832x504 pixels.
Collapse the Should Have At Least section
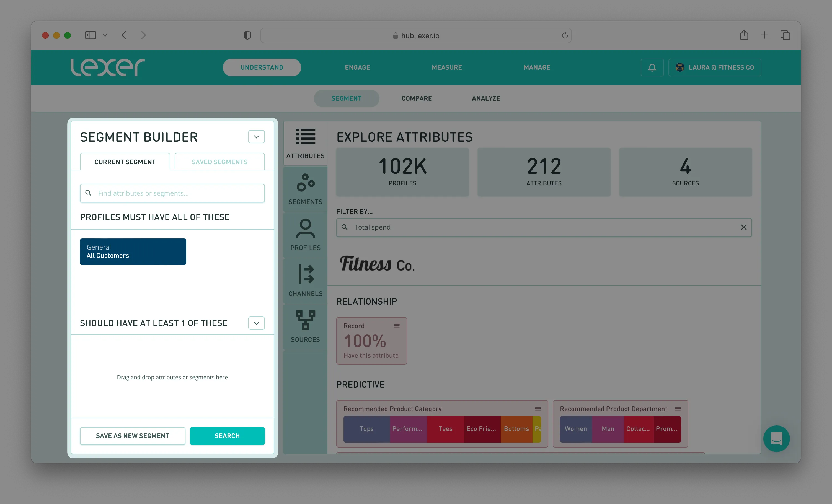tap(256, 323)
